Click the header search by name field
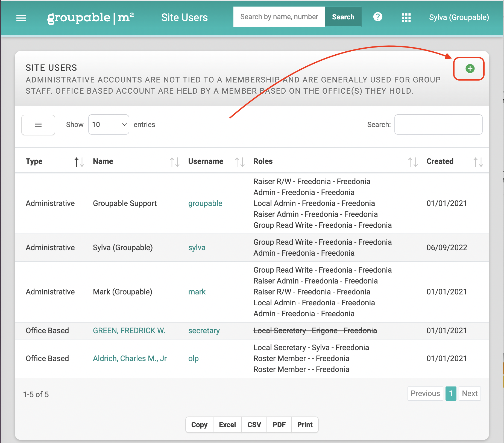The width and height of the screenshot is (504, 443). click(279, 17)
